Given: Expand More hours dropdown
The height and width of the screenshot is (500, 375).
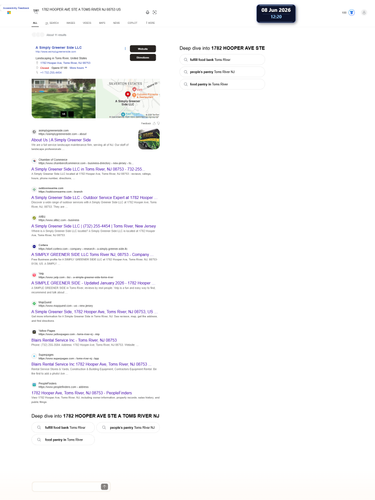Looking at the screenshot, I should click(78, 68).
